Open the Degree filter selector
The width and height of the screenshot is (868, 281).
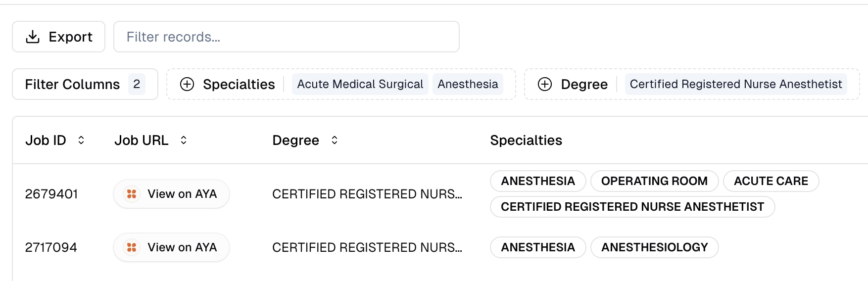click(x=584, y=84)
